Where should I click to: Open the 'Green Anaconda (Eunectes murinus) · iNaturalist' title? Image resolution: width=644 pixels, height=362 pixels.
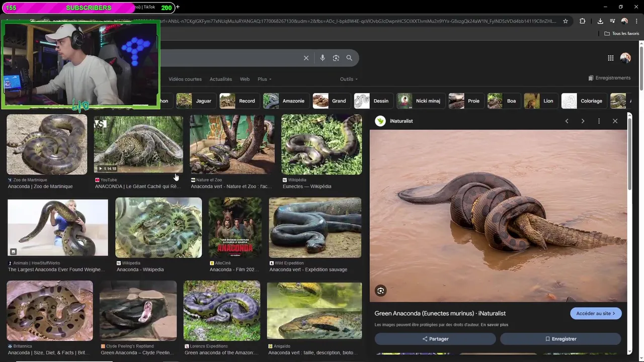click(440, 313)
